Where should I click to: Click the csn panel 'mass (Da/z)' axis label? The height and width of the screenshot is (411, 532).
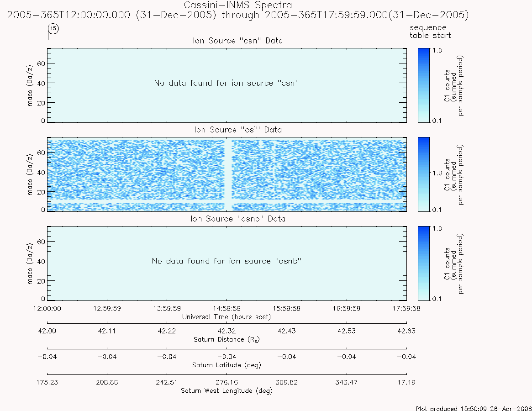click(x=30, y=85)
